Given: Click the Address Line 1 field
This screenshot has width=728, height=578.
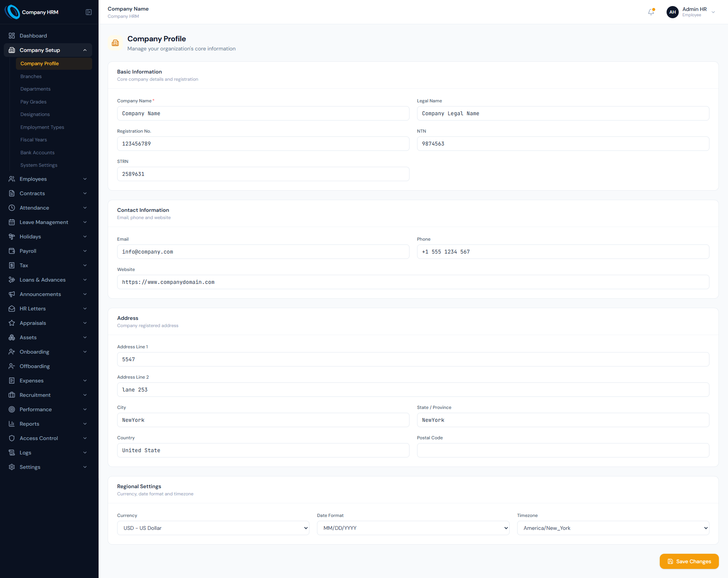Looking at the screenshot, I should coord(413,359).
